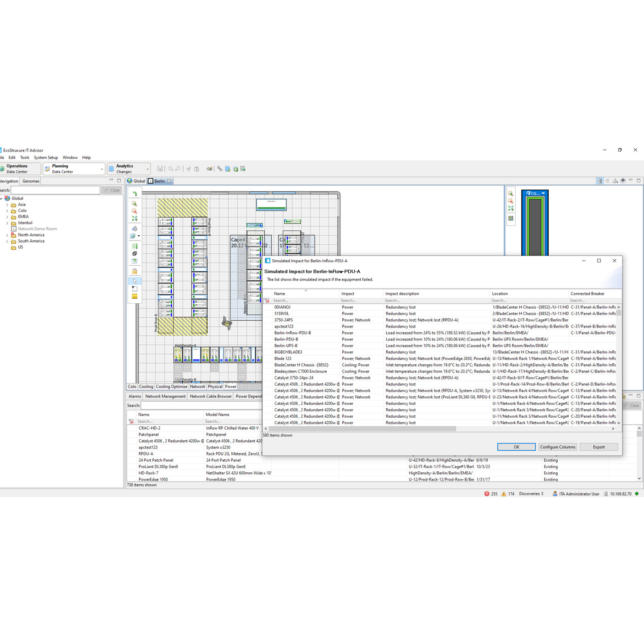Click the red alarm count icon in status bar
Viewport: 644px width, 644px height.
point(487,494)
